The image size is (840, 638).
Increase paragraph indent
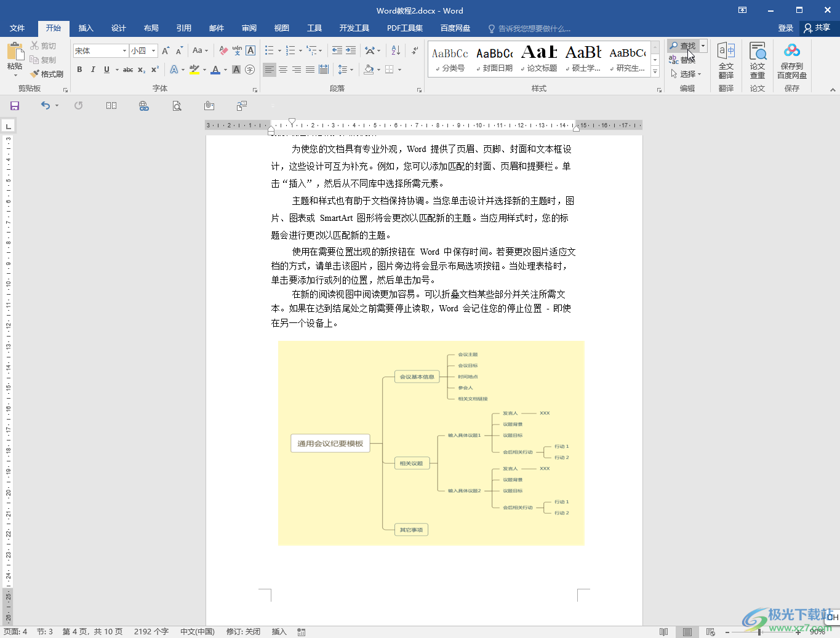pos(351,50)
